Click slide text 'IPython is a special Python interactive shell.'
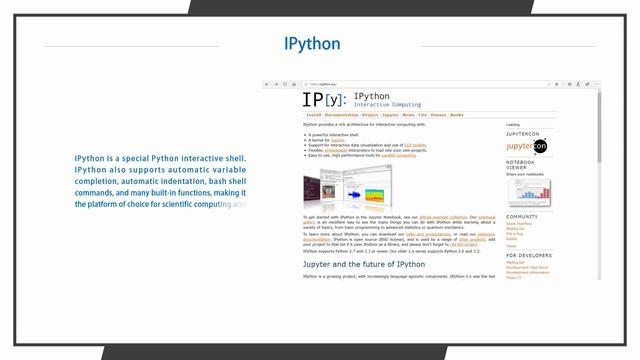Image resolution: width=640 pixels, height=360 pixels. coord(160,158)
